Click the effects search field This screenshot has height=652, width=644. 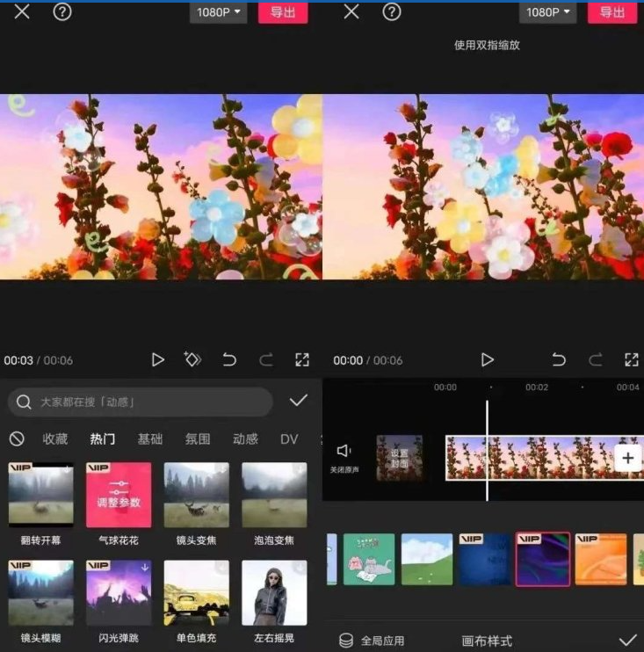[x=141, y=402]
